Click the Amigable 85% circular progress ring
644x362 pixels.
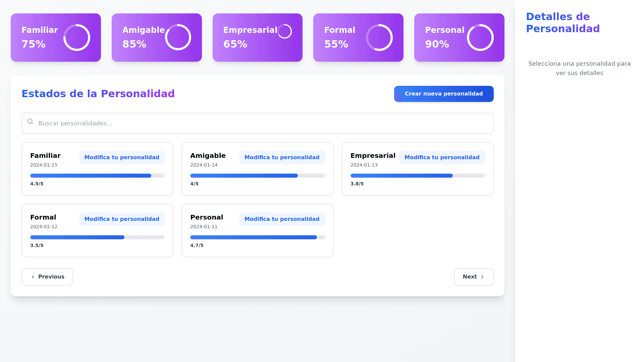point(178,38)
